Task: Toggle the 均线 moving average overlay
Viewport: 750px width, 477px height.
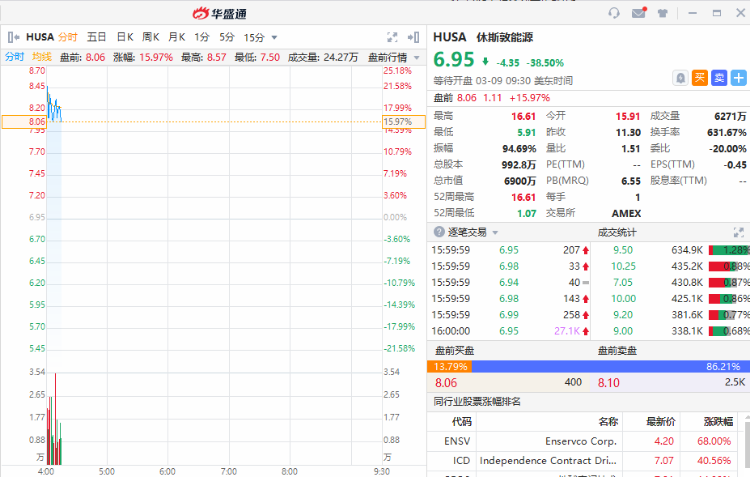Action: point(42,57)
